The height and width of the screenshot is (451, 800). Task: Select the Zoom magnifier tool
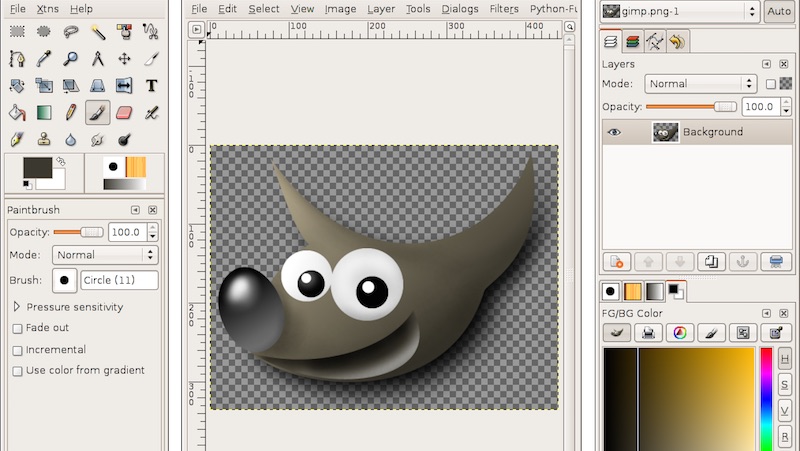(x=71, y=59)
